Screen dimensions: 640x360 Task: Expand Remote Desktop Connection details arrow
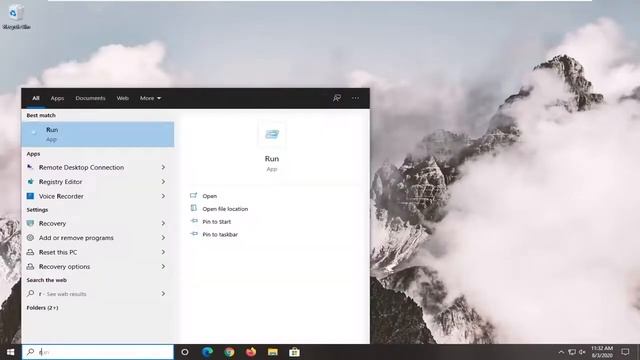click(163, 167)
